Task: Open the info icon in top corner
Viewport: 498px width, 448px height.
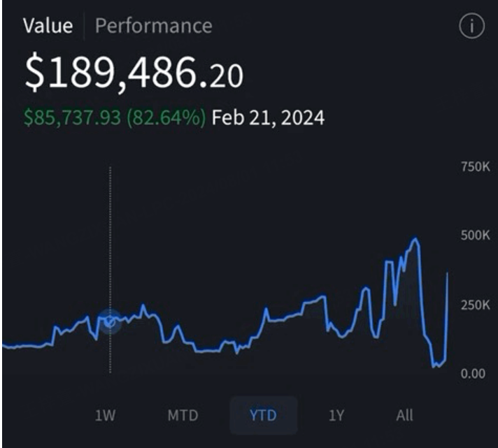Action: (471, 26)
